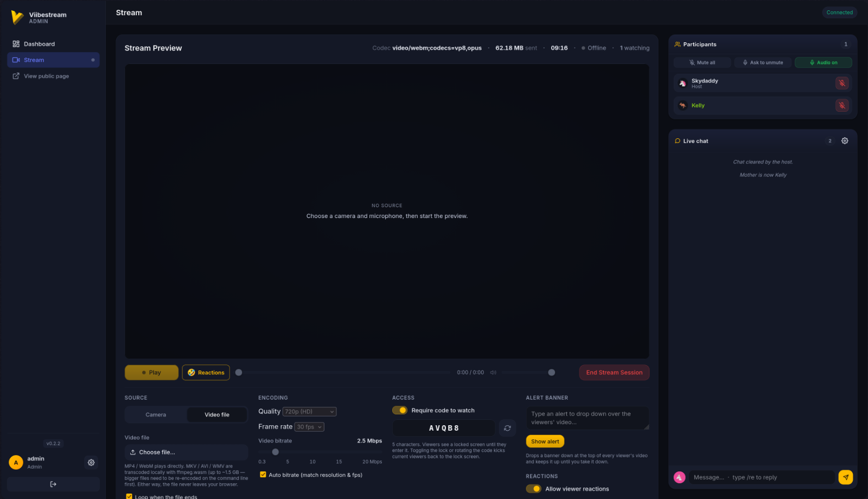868x499 pixels.
Task: Open View public page link
Action: pos(53,76)
